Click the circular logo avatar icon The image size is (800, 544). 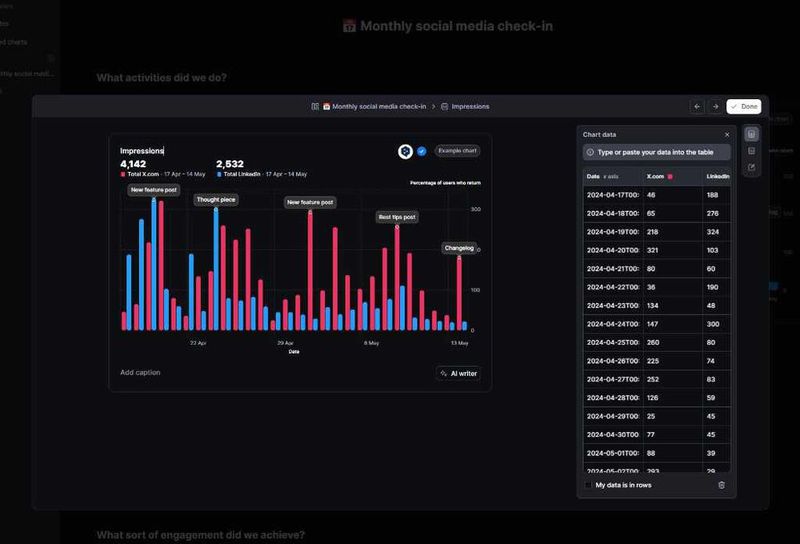click(x=405, y=151)
